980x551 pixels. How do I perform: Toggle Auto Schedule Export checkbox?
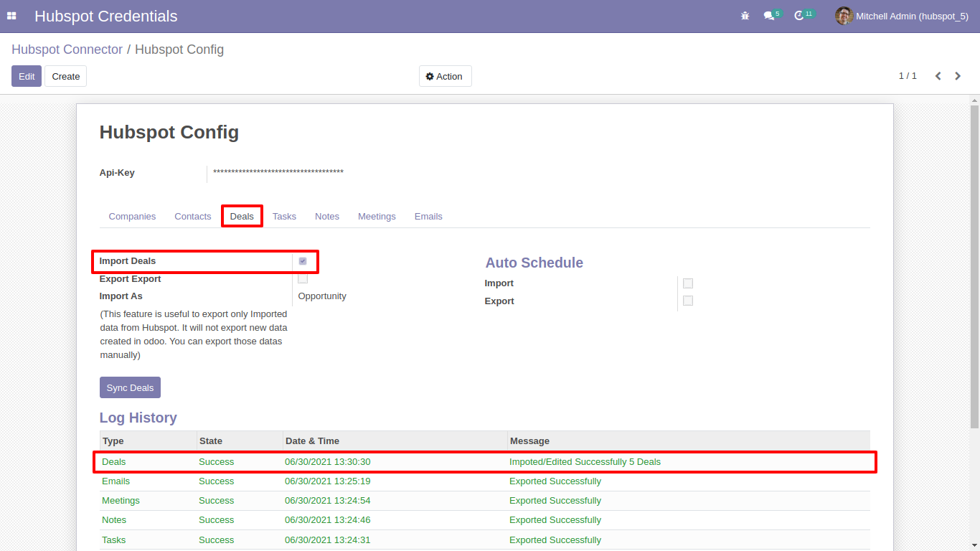[688, 301]
